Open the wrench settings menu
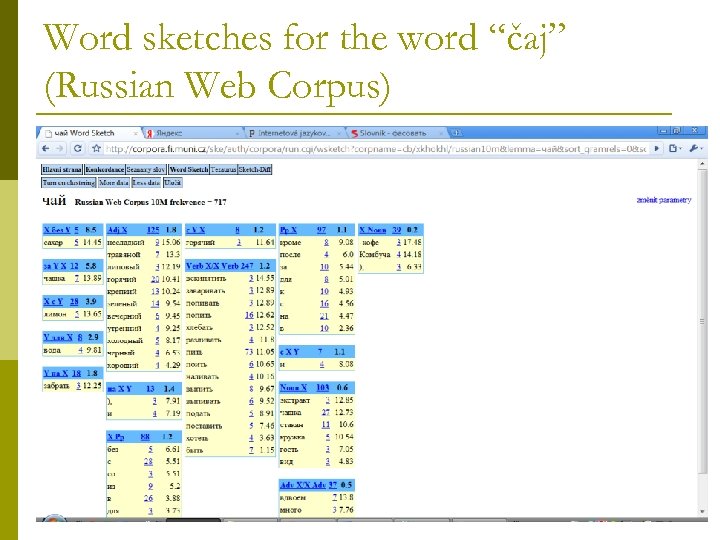Viewport: 720px width, 540px height. tap(695, 148)
